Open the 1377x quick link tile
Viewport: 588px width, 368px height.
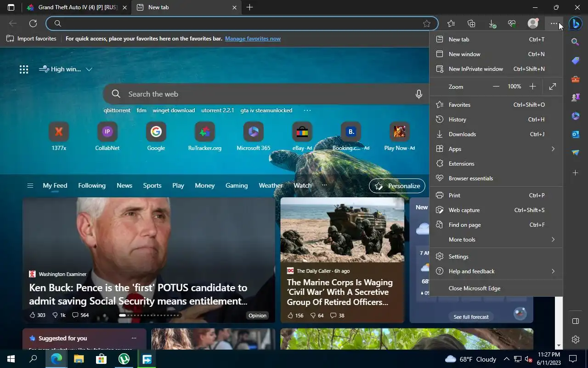(x=59, y=136)
